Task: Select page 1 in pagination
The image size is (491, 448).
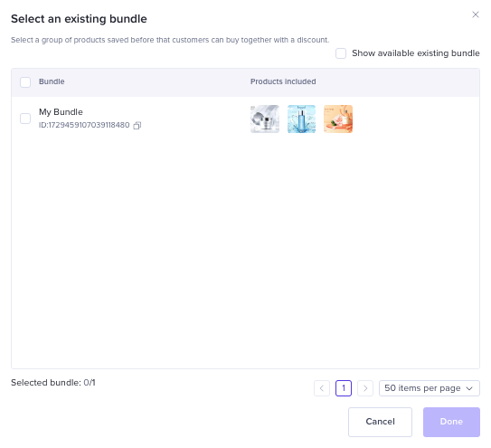Action: pos(344,388)
